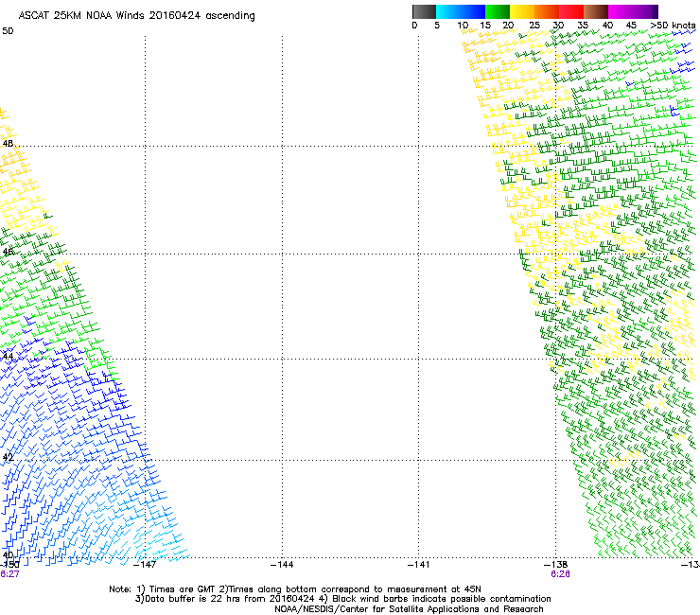
Task: Select the yellow 20-25 knots legend swatch
Action: point(522,11)
